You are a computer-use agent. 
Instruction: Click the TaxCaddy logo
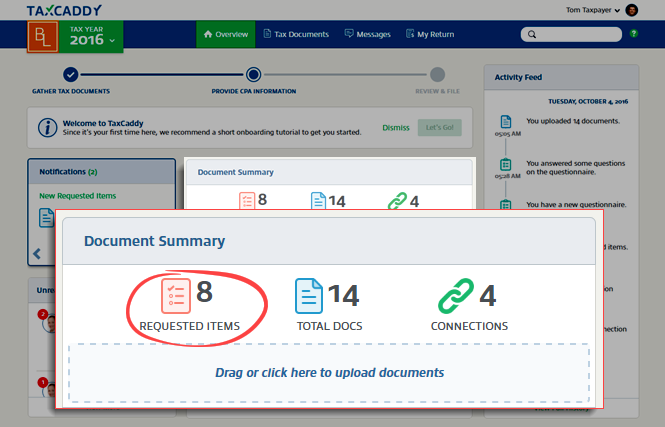pyautogui.click(x=64, y=10)
